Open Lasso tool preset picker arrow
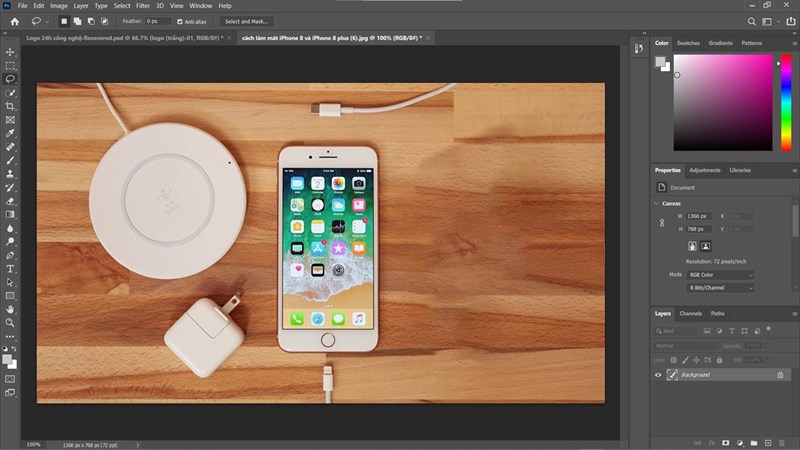Screen dimensions: 800x450 point(47,21)
